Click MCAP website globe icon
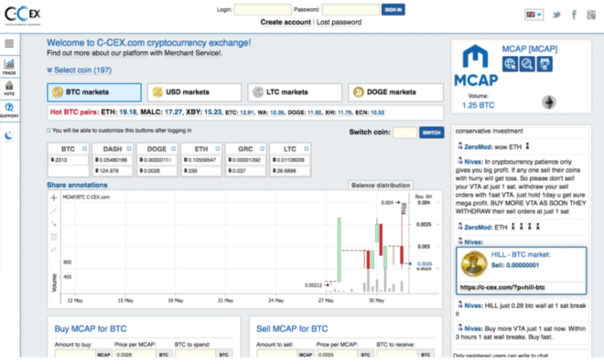 pyautogui.click(x=510, y=64)
